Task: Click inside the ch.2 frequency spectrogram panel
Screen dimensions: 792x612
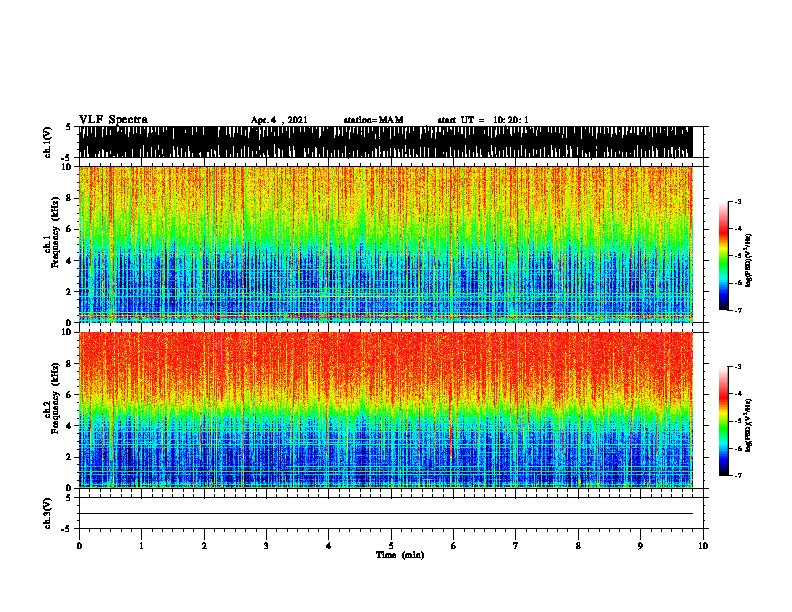Action: pyautogui.click(x=385, y=410)
